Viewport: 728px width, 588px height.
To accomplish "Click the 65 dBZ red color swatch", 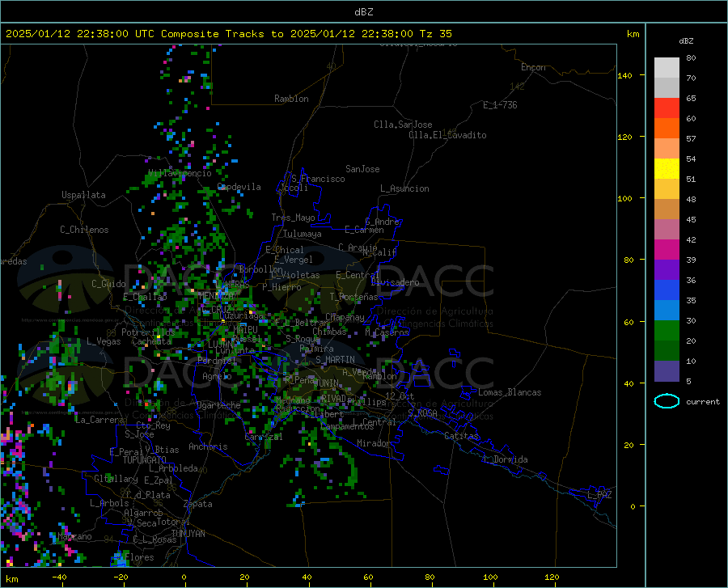I will tap(667, 108).
